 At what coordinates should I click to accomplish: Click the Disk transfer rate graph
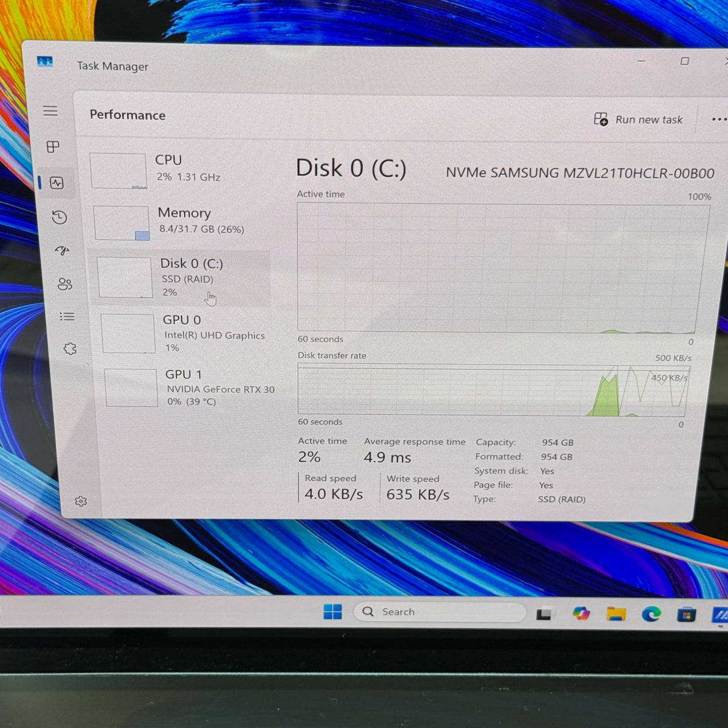(x=494, y=389)
